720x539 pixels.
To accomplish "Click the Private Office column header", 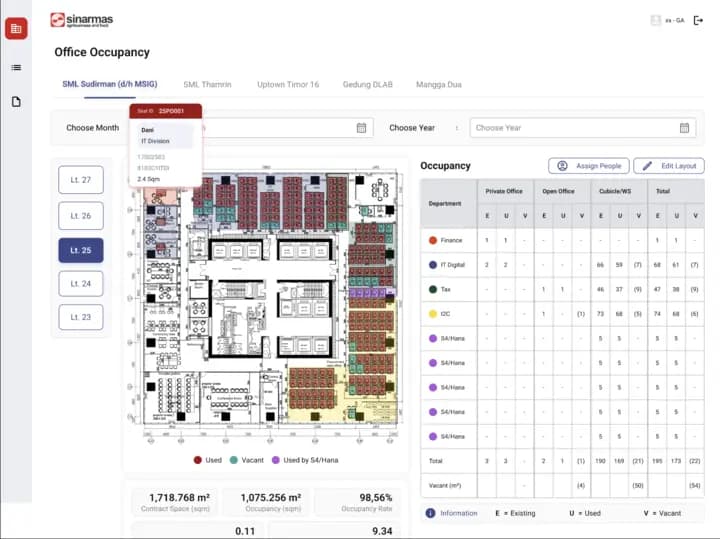I will pos(504,191).
